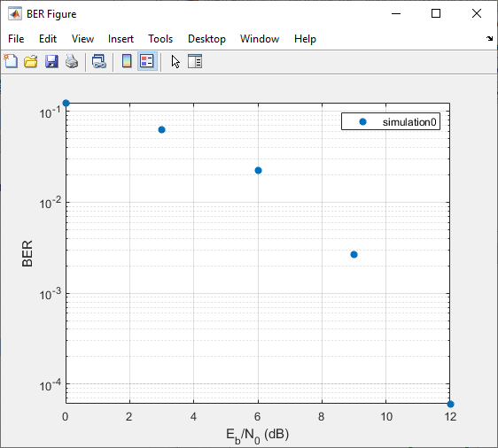Open the Desktop menu
Screen dimensions: 498x448
click(206, 39)
